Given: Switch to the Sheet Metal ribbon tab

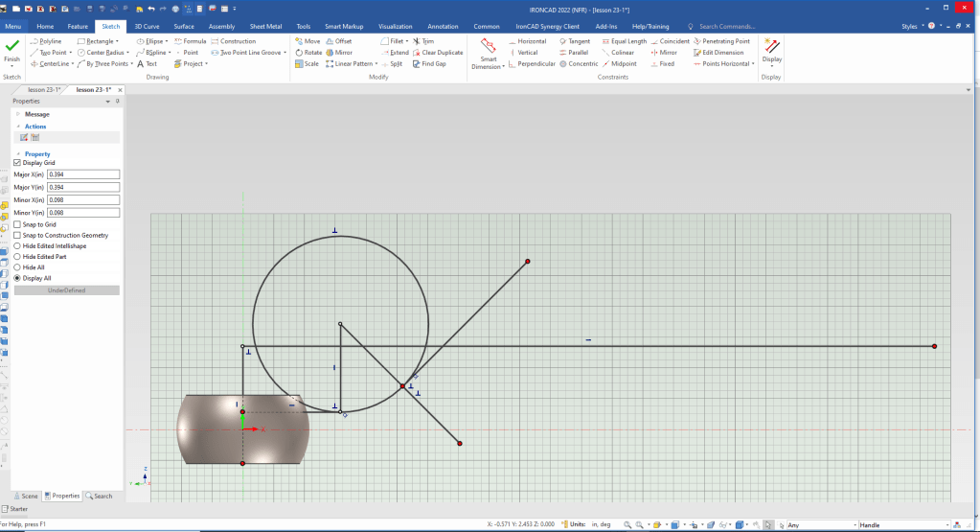Looking at the screenshot, I should point(264,27).
